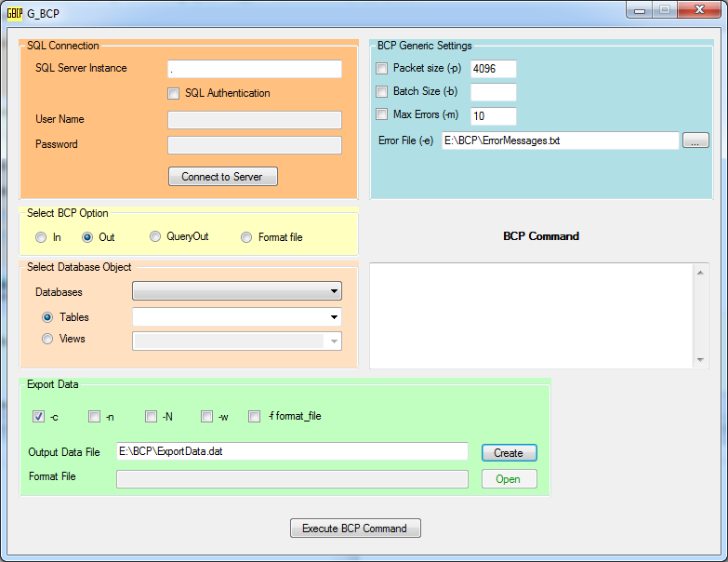This screenshot has height=562, width=728.
Task: Click the Format File path field
Action: [x=292, y=479]
